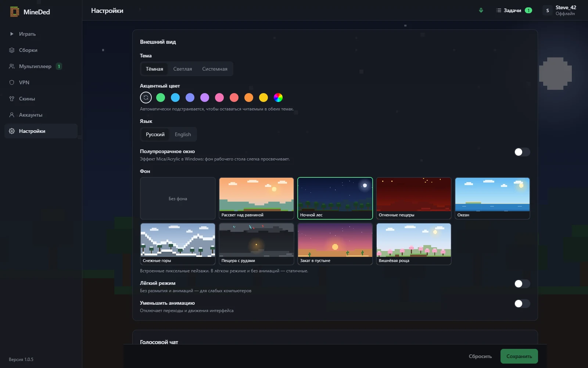The width and height of the screenshot is (588, 368).
Task: Pick the orange accent color
Action: click(x=249, y=98)
